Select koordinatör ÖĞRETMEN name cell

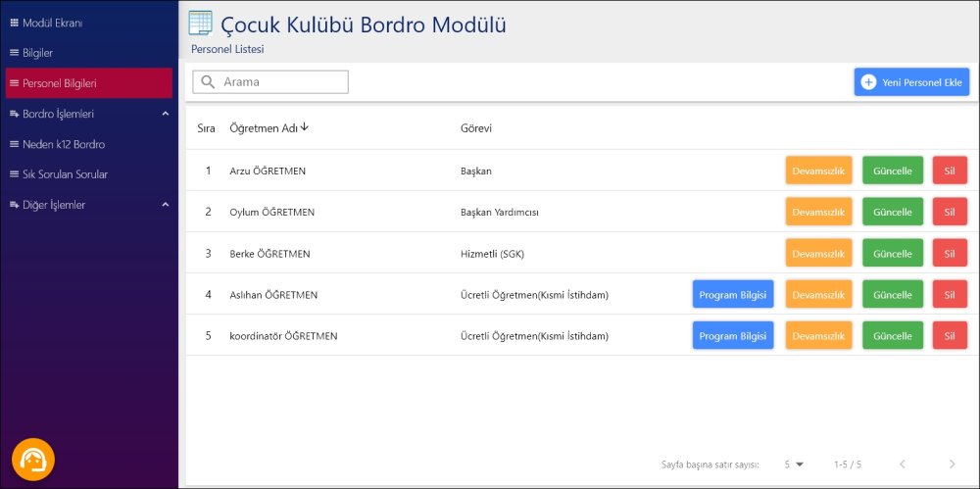point(284,336)
